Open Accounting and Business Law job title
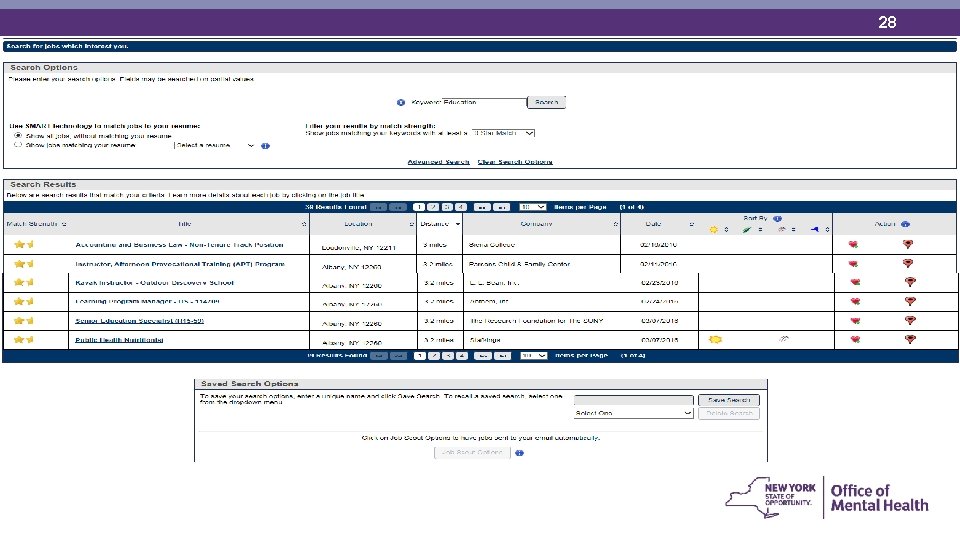 click(x=179, y=245)
